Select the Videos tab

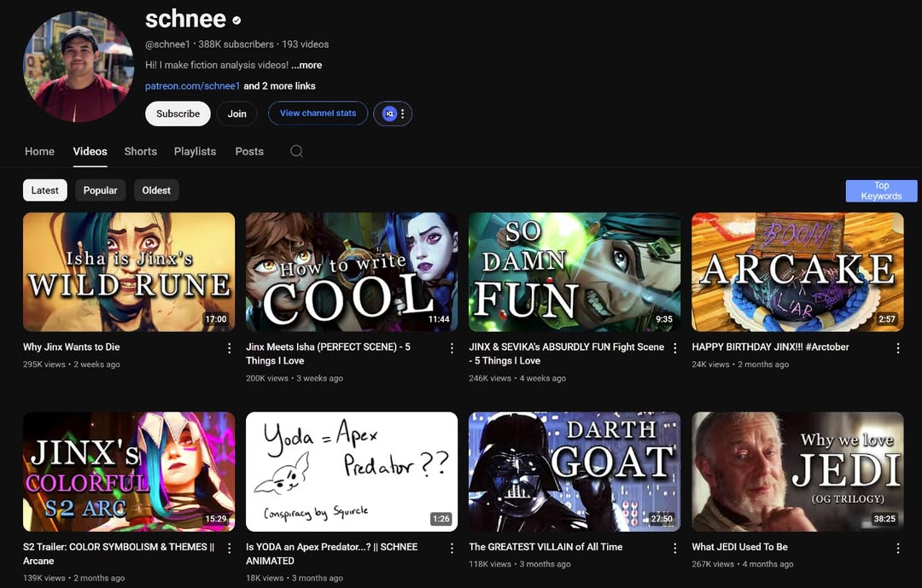pos(90,151)
